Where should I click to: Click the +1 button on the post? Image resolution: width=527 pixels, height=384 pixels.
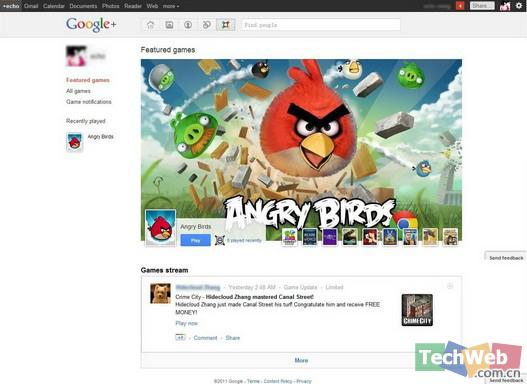[x=180, y=337]
